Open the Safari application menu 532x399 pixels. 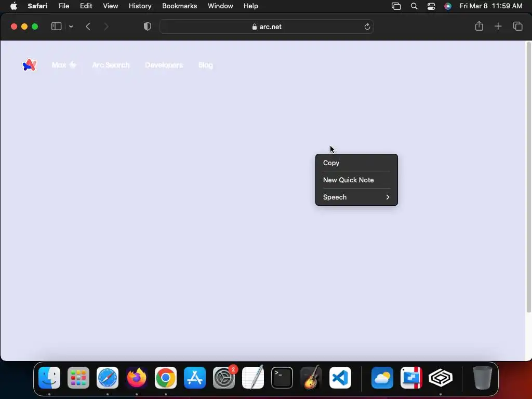37,6
